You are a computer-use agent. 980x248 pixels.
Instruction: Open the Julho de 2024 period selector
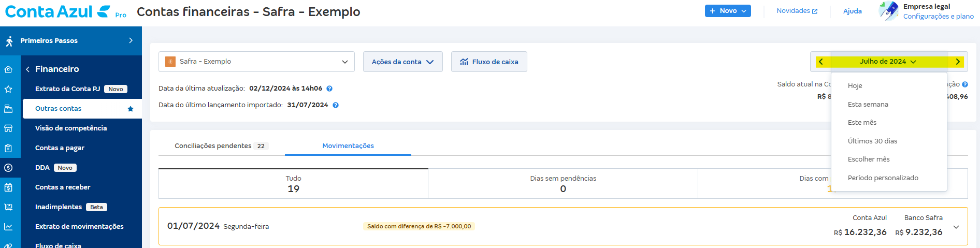tap(888, 62)
